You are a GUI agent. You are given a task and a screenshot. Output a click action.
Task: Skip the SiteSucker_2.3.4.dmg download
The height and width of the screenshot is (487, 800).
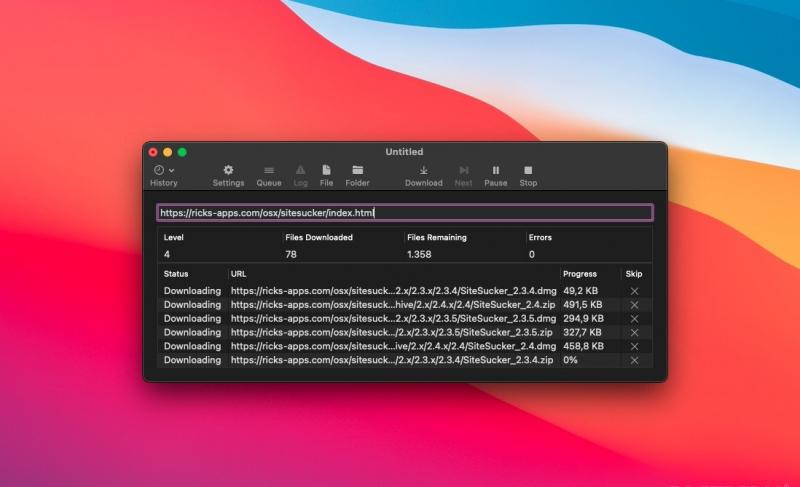(634, 291)
